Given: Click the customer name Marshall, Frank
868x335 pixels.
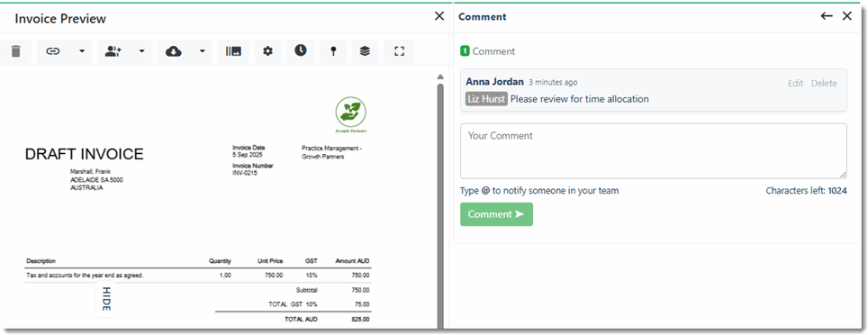Looking at the screenshot, I should tap(91, 172).
